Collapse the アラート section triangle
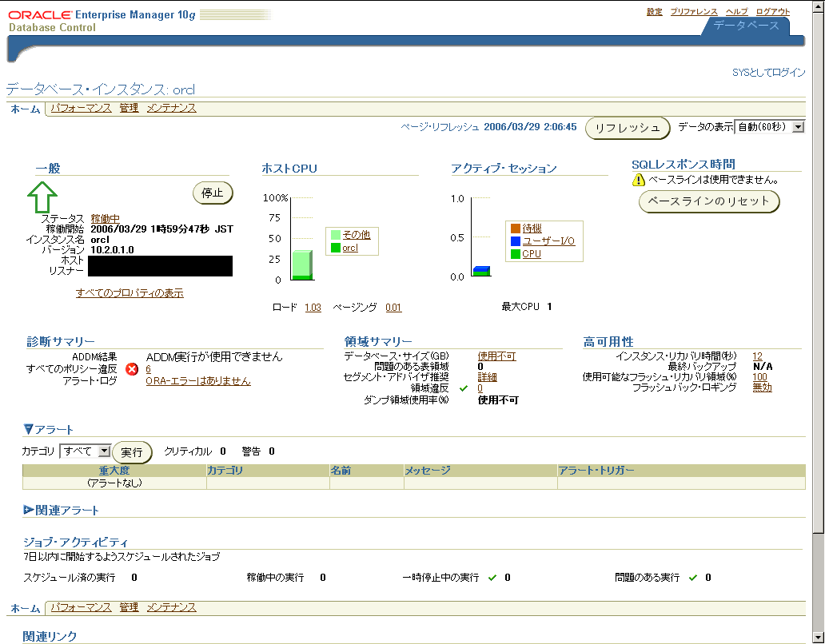825x644 pixels. [29, 429]
